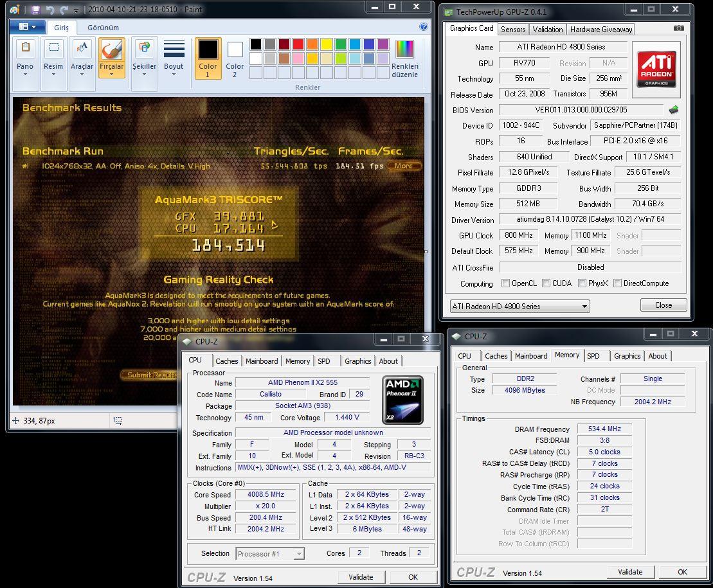Image resolution: width=713 pixels, height=588 pixels.
Task: Click the ATI Radeon logo in GPU-Z
Action: coord(656,69)
